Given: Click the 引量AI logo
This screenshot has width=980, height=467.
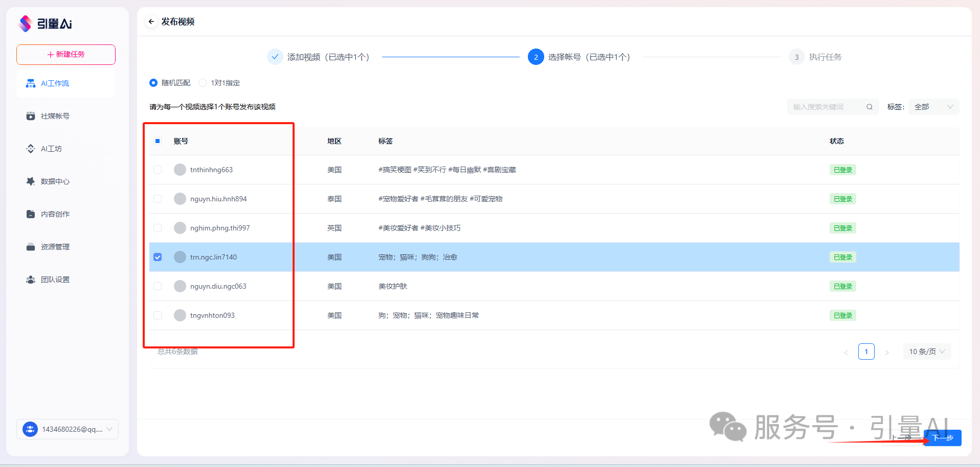Looking at the screenshot, I should (45, 24).
